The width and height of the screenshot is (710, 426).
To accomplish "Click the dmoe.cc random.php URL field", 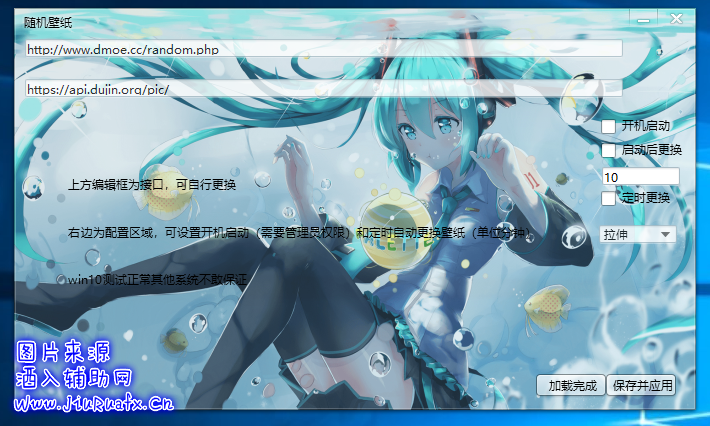I will pos(324,49).
